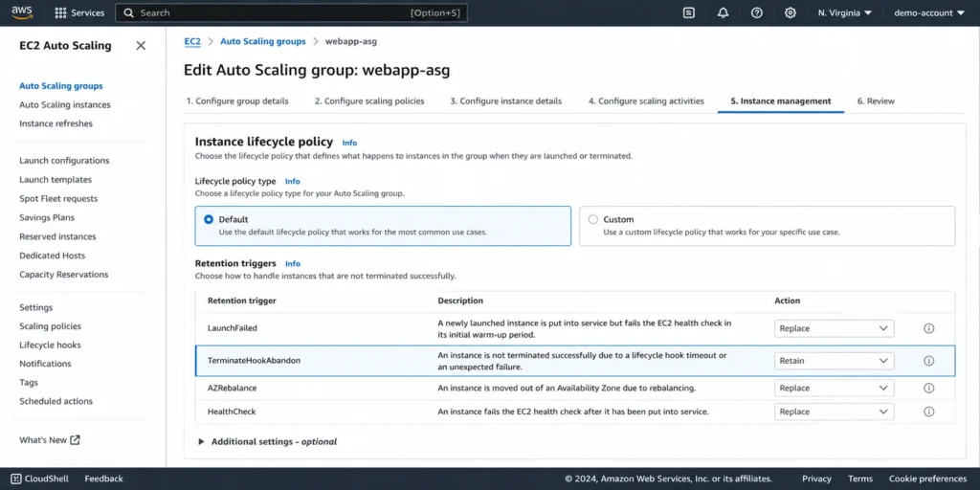The image size is (980, 490).
Task: Select the Custom lifecycle policy radio
Action: tap(593, 219)
